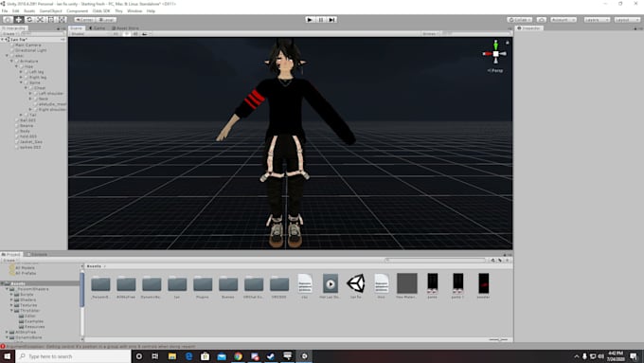
Task: Select the pants 1 texture asset
Action: 458,283
